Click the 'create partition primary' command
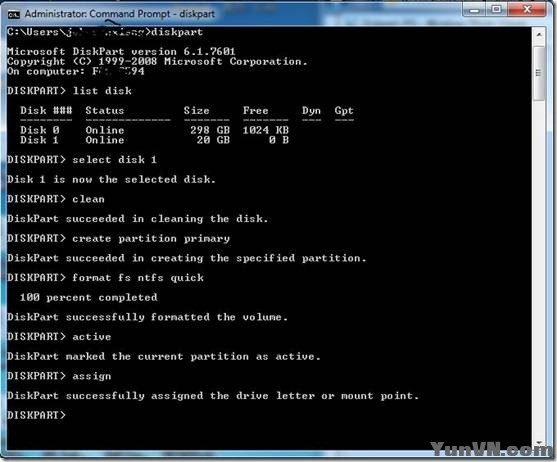 tap(151, 239)
